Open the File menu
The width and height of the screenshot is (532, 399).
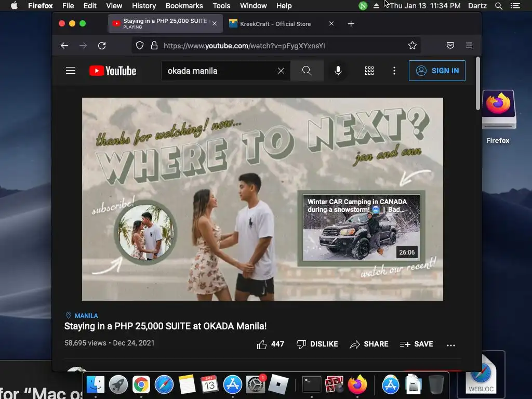click(x=68, y=6)
